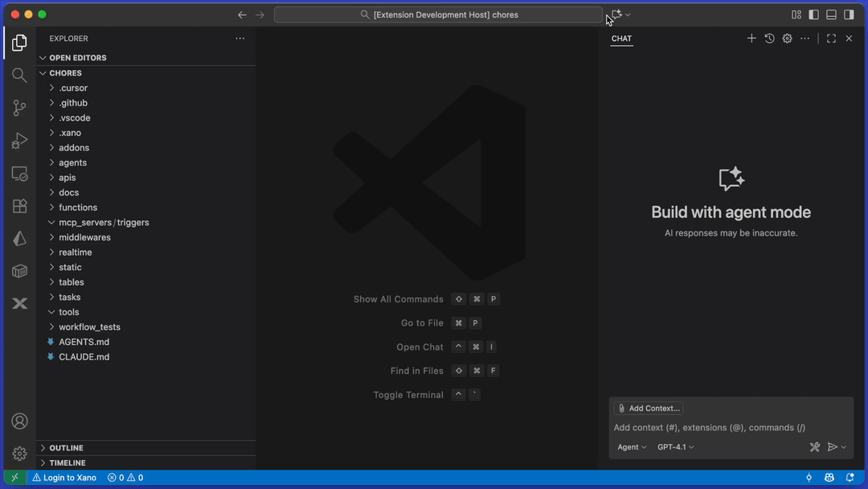Image resolution: width=868 pixels, height=489 pixels.
Task: Open the Manage gear in activity bar
Action: tap(19, 454)
